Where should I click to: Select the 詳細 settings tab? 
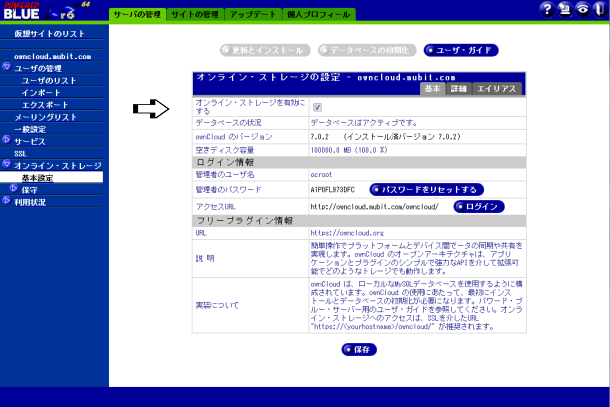click(x=459, y=89)
